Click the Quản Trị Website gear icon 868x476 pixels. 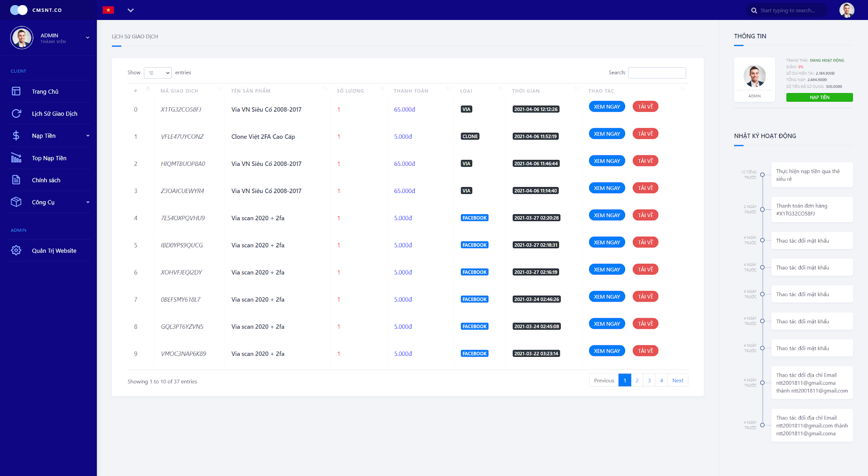[16, 250]
